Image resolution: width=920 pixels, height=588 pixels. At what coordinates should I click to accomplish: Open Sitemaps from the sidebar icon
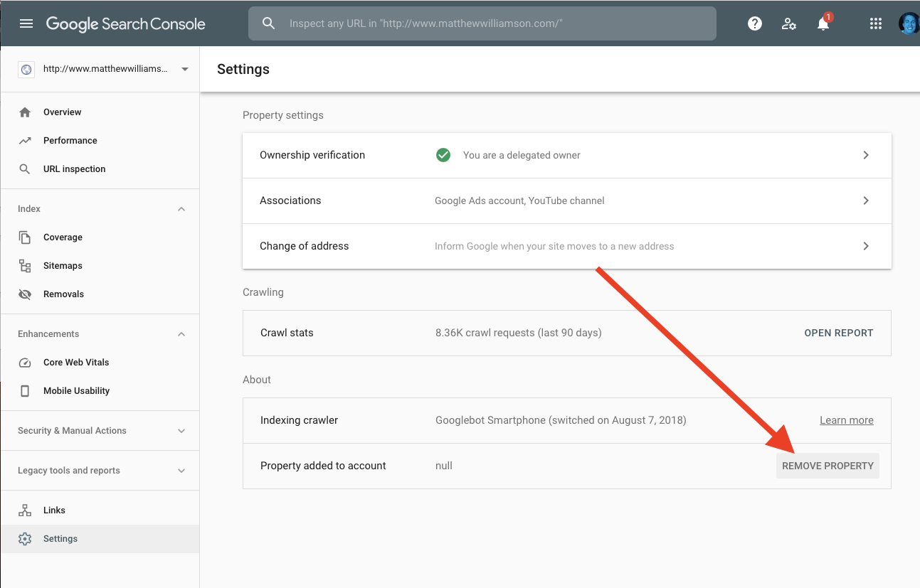click(x=26, y=265)
